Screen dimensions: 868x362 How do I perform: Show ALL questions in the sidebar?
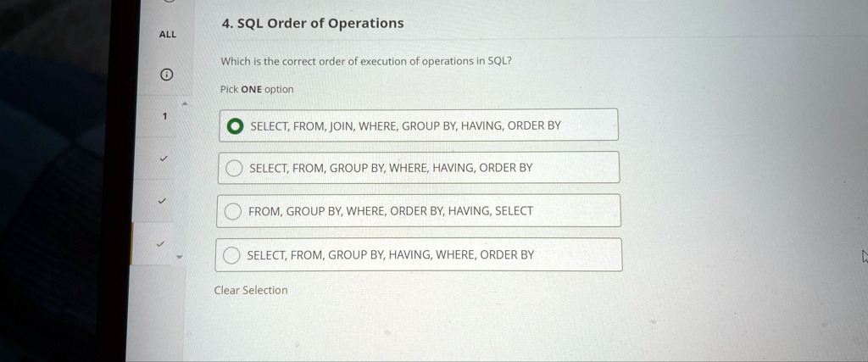click(168, 35)
